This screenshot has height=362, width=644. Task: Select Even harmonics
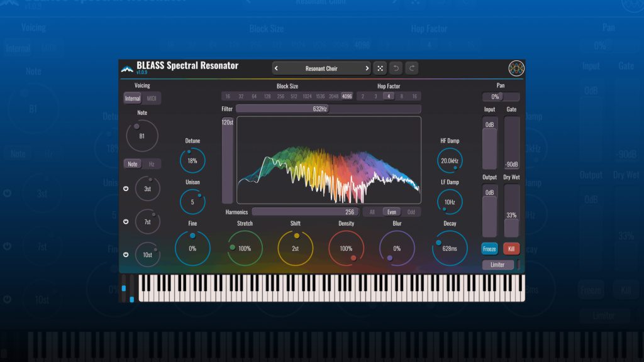392,212
